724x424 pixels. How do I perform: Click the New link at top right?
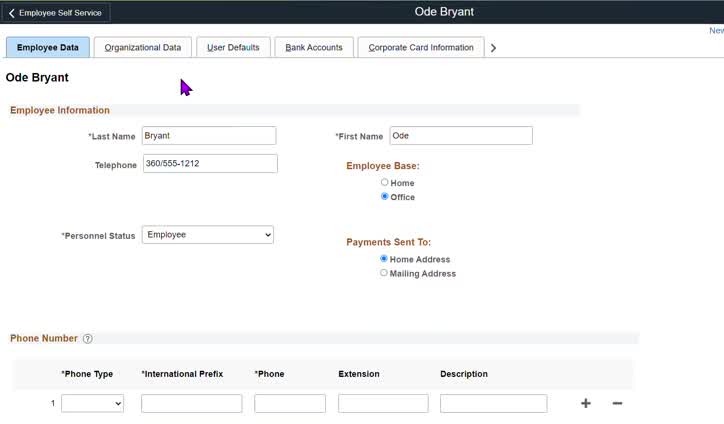pyautogui.click(x=716, y=30)
